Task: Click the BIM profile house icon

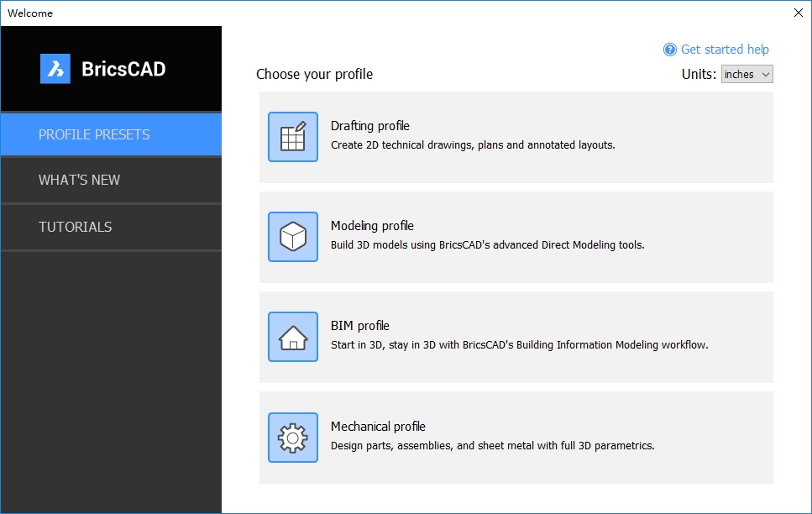Action: pos(292,337)
